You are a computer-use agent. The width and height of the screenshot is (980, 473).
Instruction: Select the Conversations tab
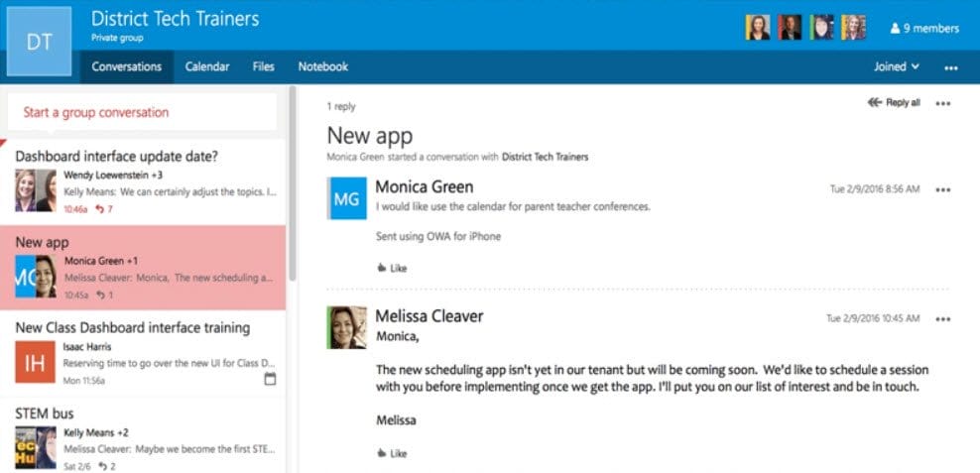[127, 67]
